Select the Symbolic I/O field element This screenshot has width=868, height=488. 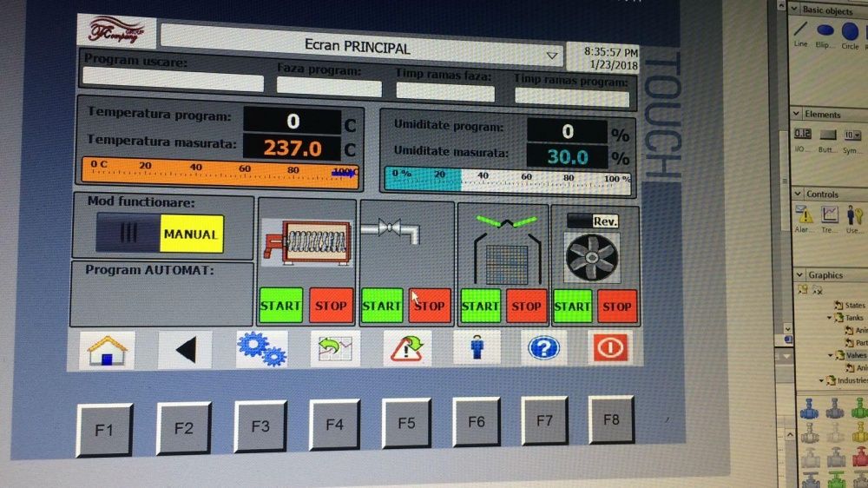pyautogui.click(x=852, y=141)
